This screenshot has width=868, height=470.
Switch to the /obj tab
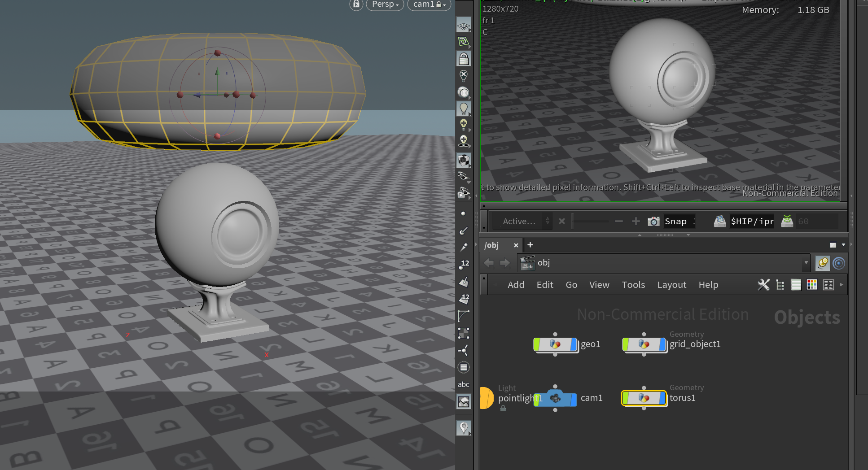click(492, 245)
